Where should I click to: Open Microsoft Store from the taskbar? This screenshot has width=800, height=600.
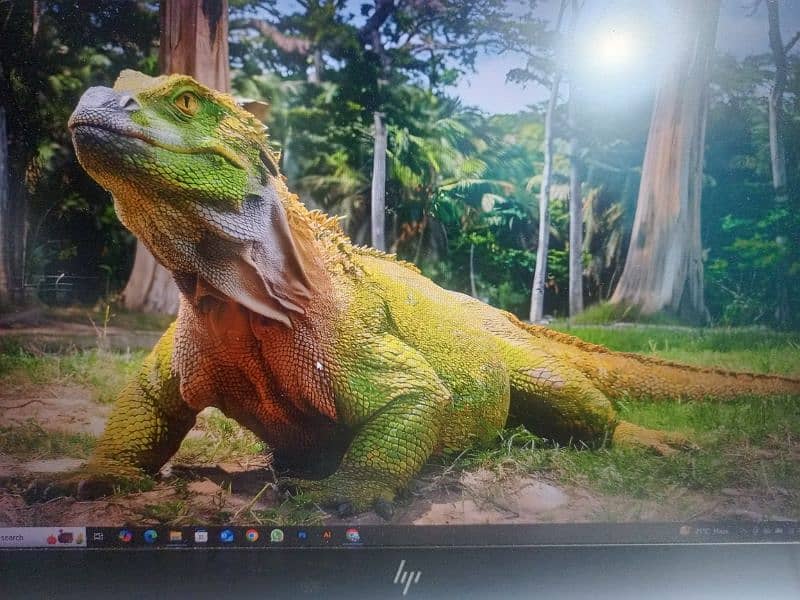tap(201, 536)
